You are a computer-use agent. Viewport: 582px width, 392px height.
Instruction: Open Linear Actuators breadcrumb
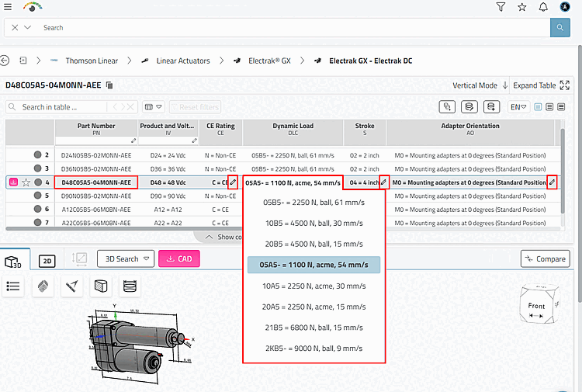click(x=183, y=61)
